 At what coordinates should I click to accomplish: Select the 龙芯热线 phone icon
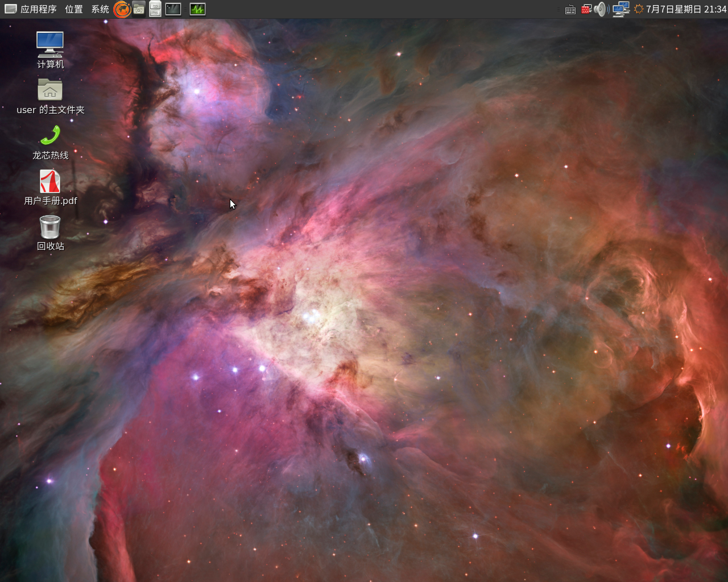(x=50, y=142)
